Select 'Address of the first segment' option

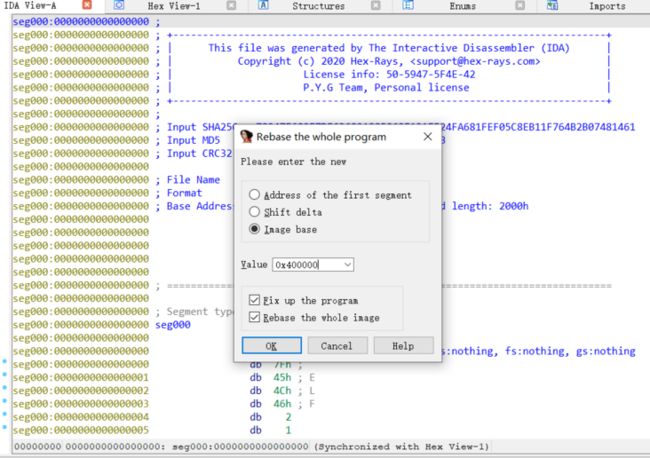tap(255, 195)
